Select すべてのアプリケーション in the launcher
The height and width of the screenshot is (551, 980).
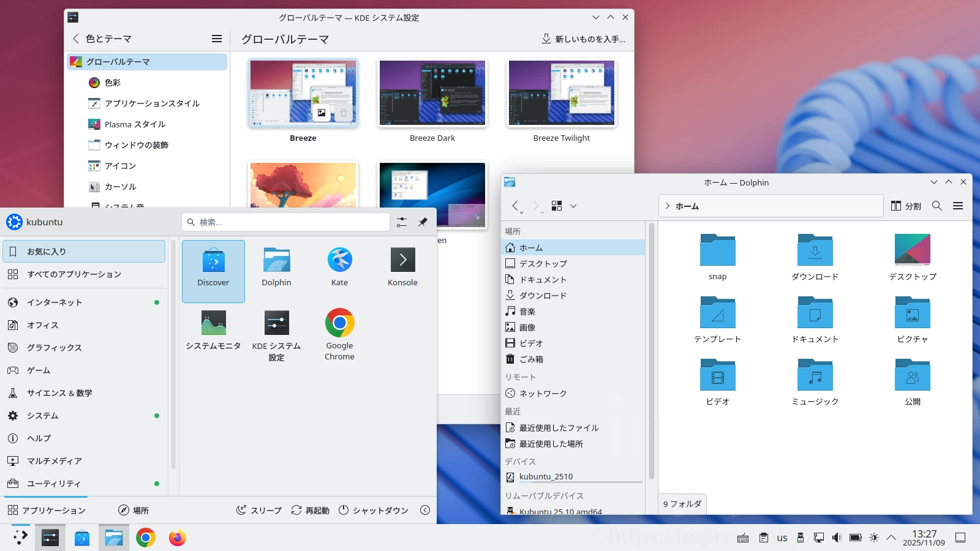click(85, 274)
